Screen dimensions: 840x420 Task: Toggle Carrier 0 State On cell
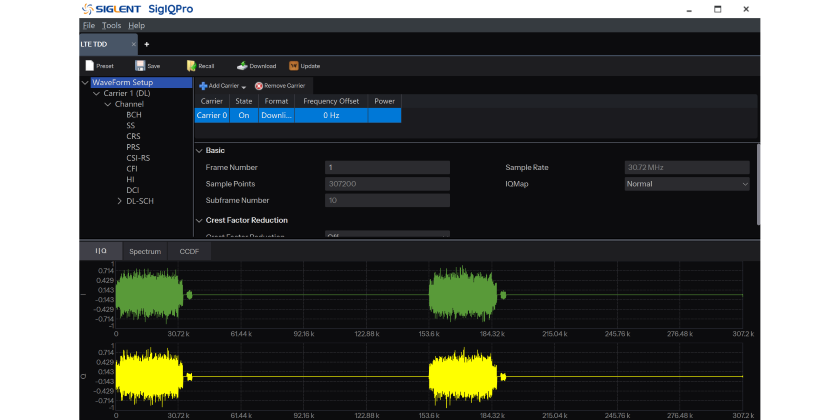pos(243,116)
